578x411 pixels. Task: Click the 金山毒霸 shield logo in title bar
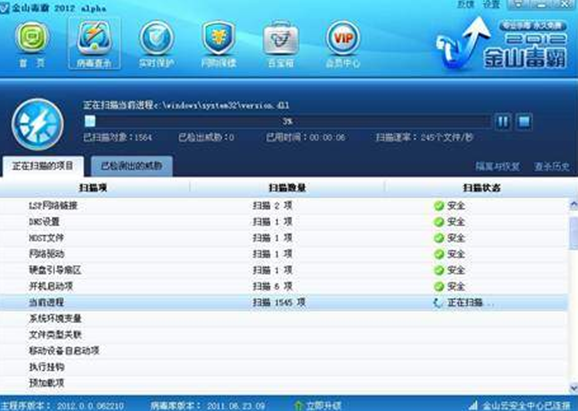[x=4, y=8]
